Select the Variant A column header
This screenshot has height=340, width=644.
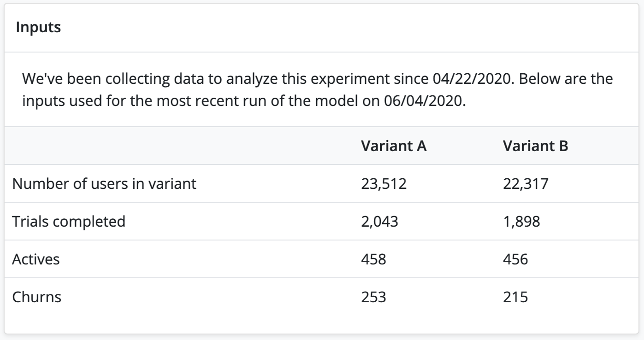(x=393, y=147)
